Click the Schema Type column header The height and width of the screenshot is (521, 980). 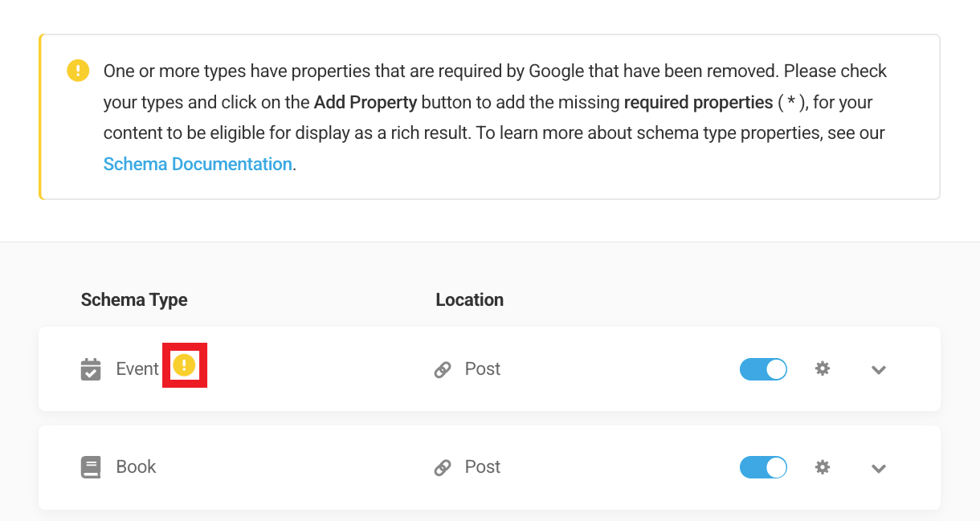coord(133,299)
